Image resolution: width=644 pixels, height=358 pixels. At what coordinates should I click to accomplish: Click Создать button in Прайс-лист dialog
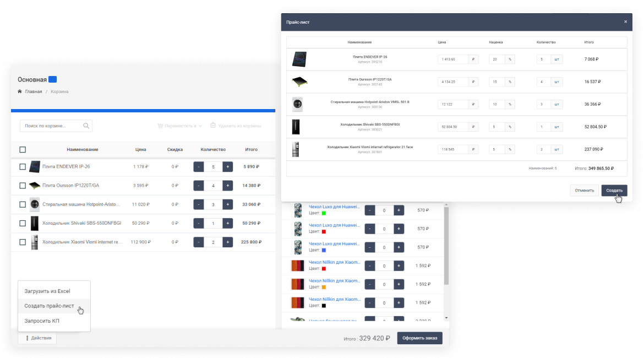(614, 191)
